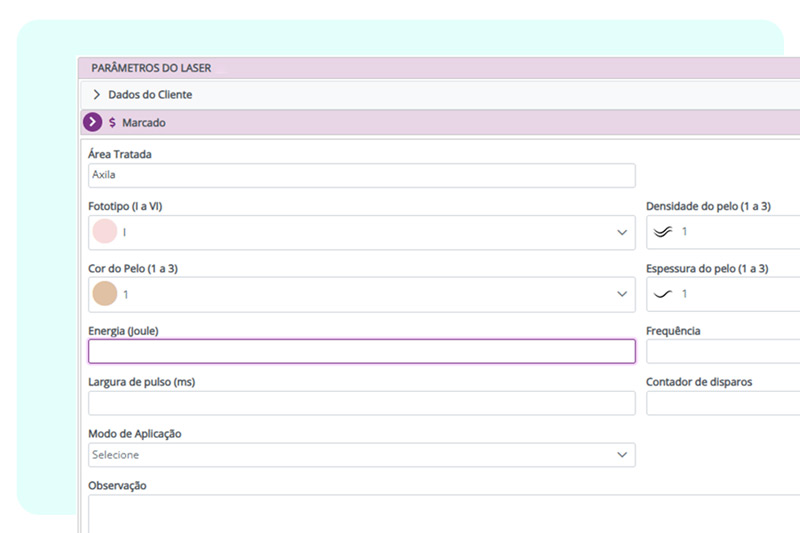Open the Espessura do pelo dropdown
Screen dimensions: 800x533
tap(723, 294)
